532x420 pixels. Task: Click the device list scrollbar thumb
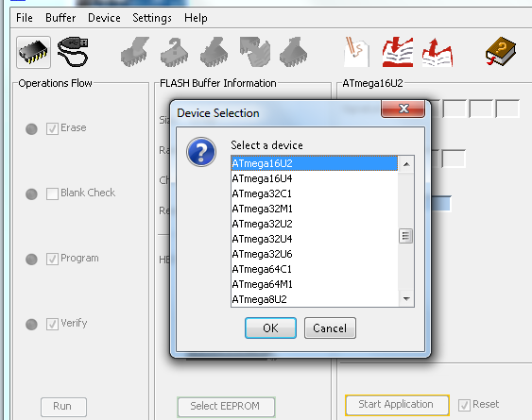[x=405, y=236]
